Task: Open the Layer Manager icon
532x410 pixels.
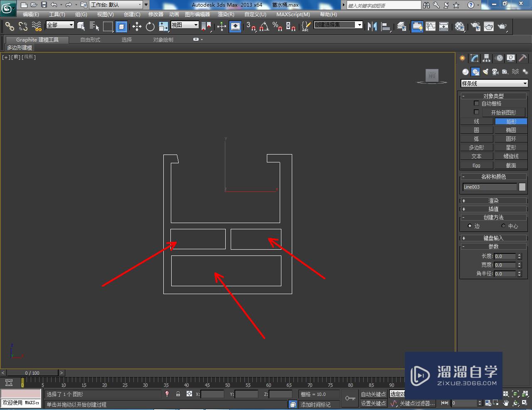Action: pos(401,27)
